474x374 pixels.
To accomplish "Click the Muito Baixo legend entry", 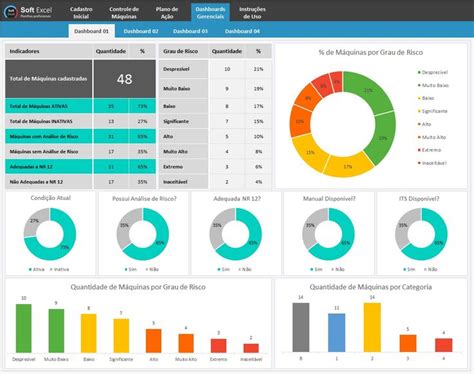I will click(x=433, y=85).
